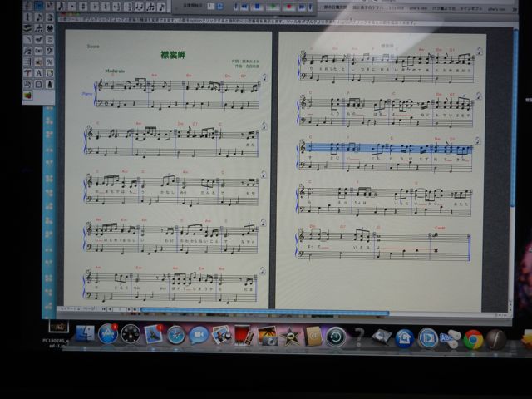Click the red Record button in playback controls
Viewport: 532px width, 399px height.
(x=288, y=6)
